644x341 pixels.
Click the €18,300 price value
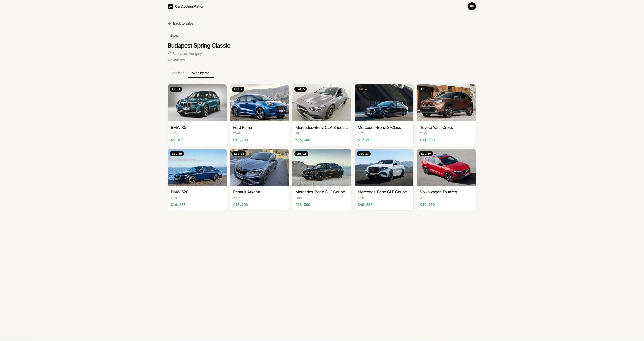(303, 205)
